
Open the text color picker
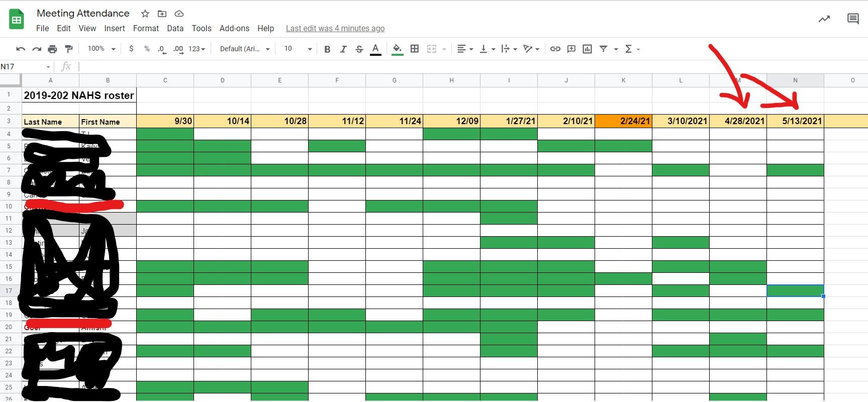[x=375, y=49]
